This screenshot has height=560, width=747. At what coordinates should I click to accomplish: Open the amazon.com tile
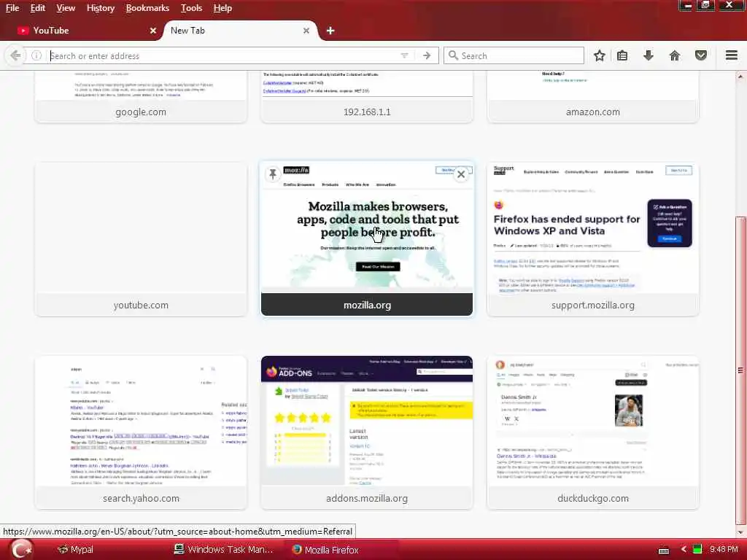(592, 96)
